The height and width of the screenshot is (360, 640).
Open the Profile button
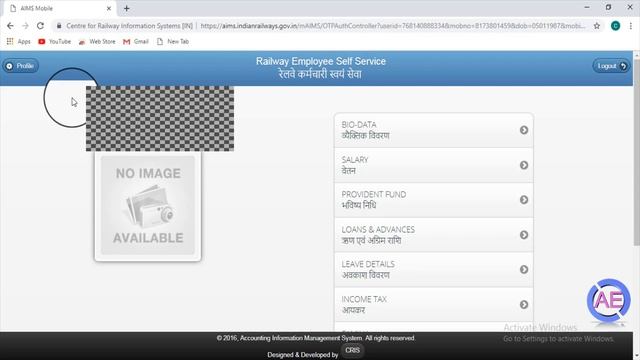21,66
